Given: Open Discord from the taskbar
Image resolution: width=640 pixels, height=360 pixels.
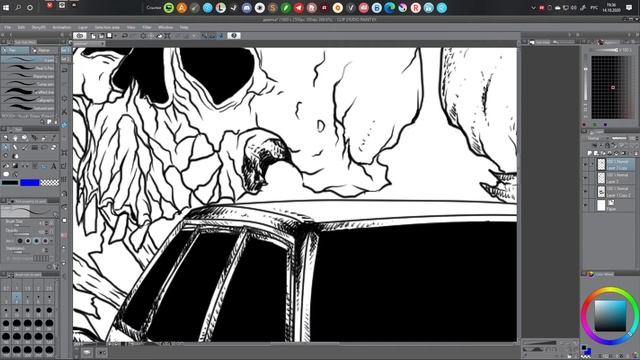Looking at the screenshot, I should [247, 8].
